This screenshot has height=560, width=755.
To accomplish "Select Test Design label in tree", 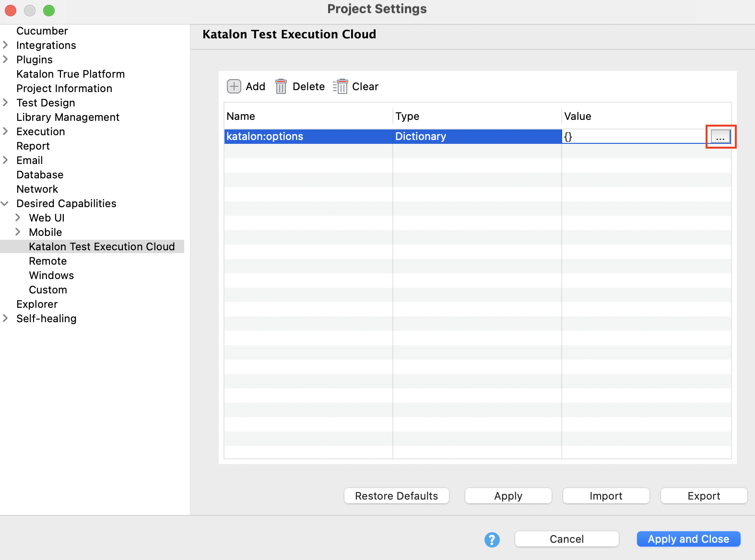I will 46,103.
